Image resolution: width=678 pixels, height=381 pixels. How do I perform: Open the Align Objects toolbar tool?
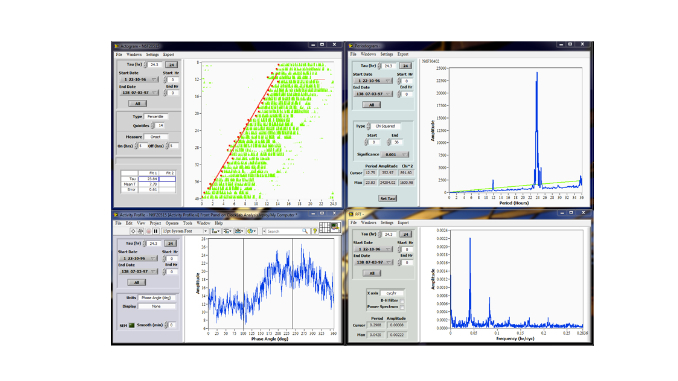215,231
